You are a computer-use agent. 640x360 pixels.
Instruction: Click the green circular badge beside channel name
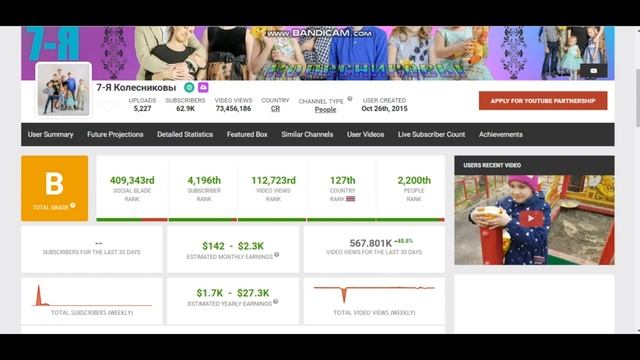tap(189, 87)
